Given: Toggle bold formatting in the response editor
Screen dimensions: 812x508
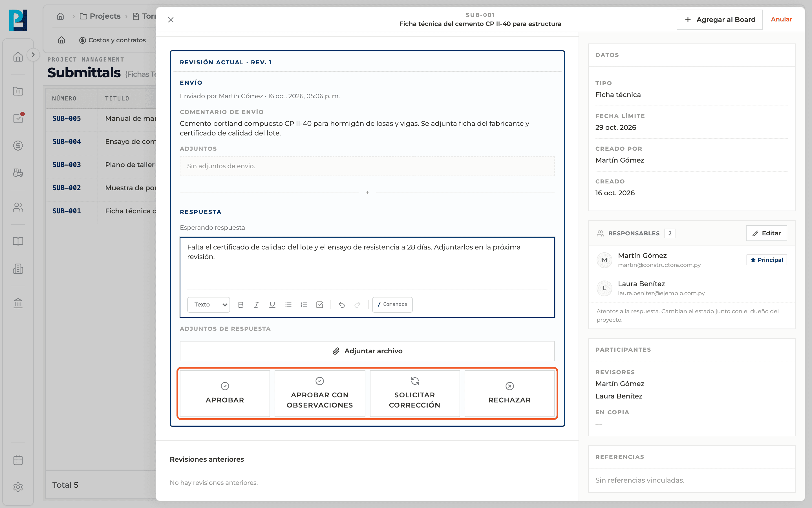Looking at the screenshot, I should 240,305.
